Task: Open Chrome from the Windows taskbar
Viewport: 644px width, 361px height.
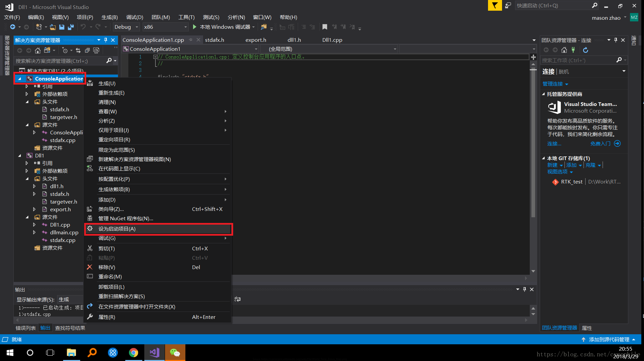Action: [134, 353]
